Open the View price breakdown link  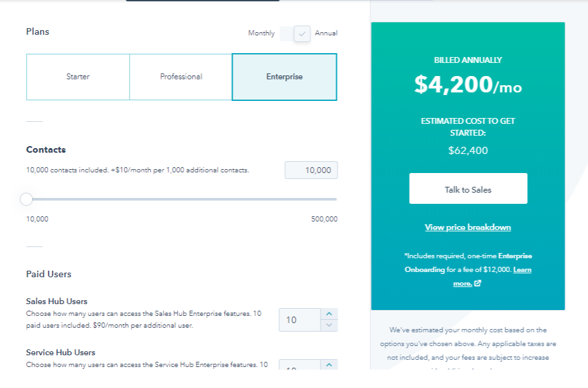tap(467, 227)
